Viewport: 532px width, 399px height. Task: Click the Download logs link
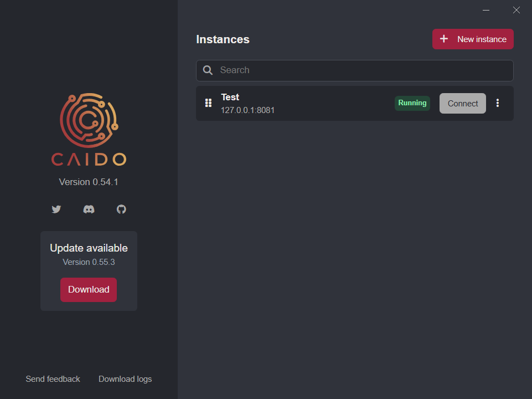click(125, 379)
